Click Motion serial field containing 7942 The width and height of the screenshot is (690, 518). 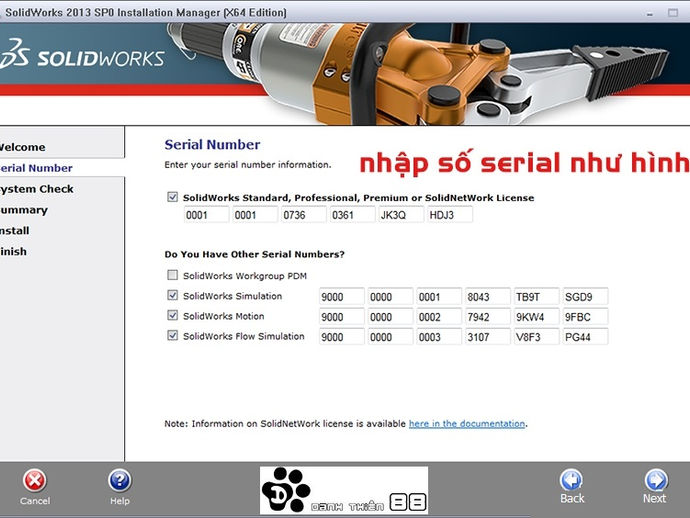(x=488, y=317)
